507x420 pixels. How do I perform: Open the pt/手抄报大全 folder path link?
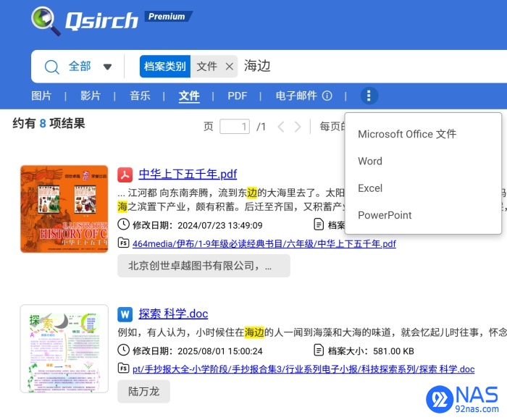click(x=303, y=369)
